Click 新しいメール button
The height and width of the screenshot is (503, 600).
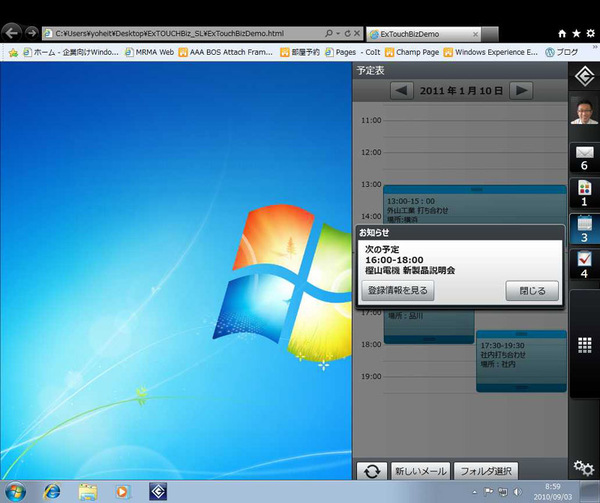pos(419,470)
